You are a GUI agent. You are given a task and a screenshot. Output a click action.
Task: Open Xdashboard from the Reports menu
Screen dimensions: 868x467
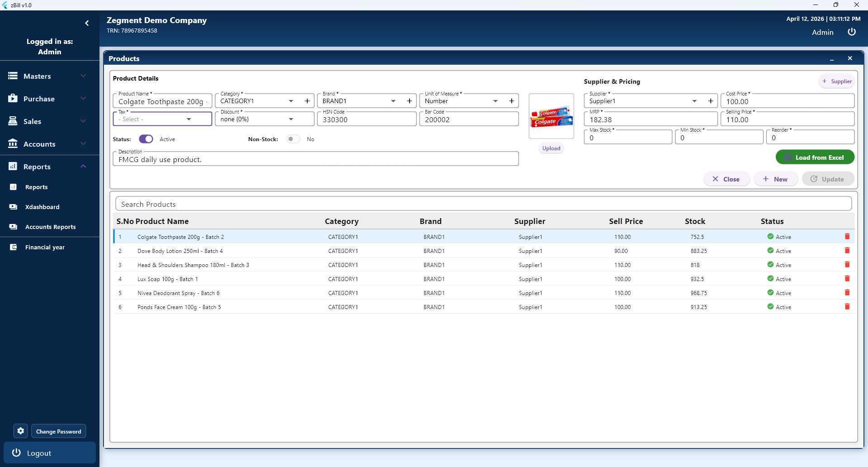pyautogui.click(x=42, y=207)
